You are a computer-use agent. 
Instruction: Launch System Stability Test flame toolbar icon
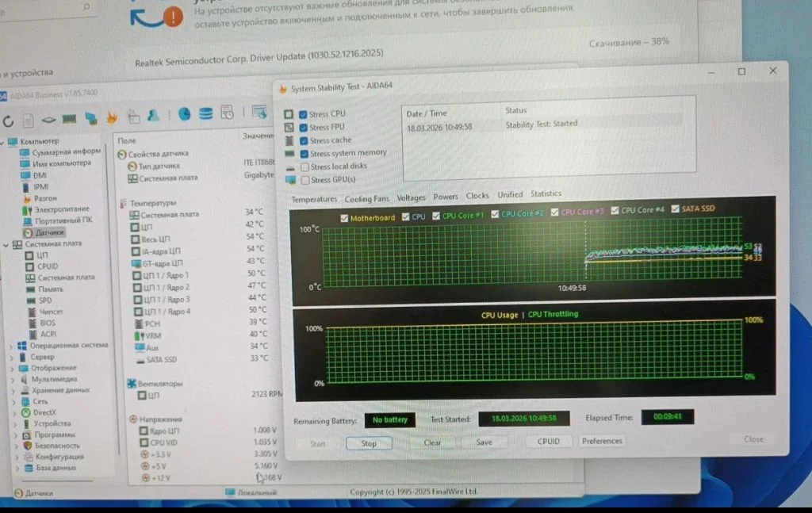pyautogui.click(x=112, y=117)
